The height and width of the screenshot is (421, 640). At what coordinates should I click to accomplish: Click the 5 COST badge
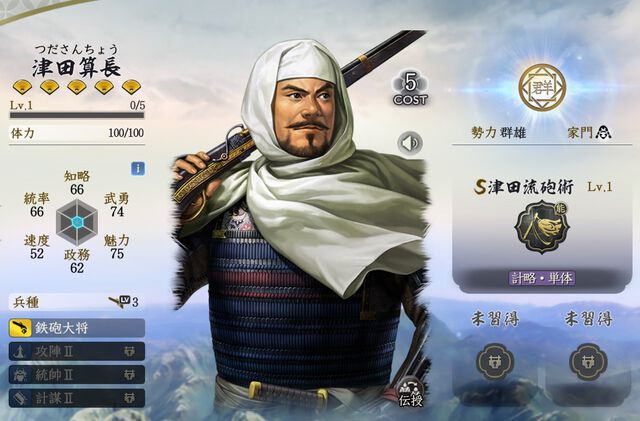click(410, 89)
